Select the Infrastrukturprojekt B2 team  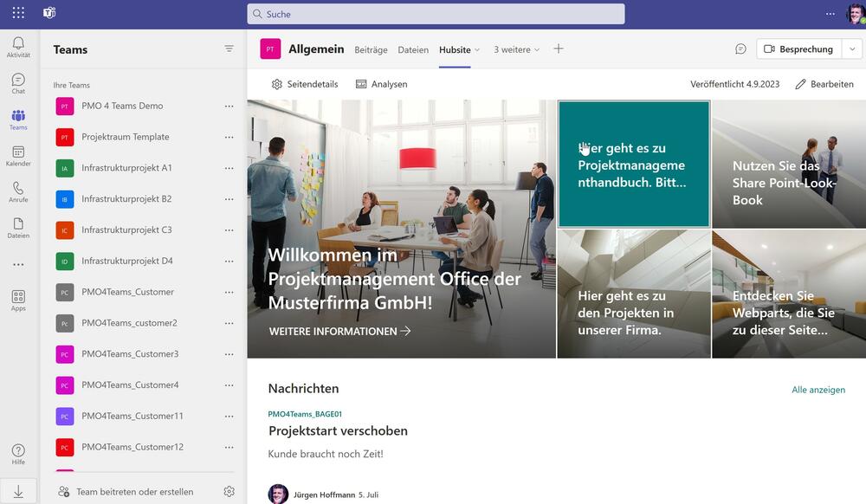126,199
